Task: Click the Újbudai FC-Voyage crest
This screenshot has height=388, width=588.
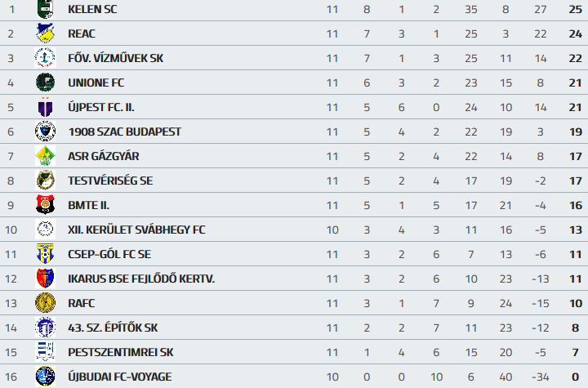Action: pyautogui.click(x=44, y=377)
